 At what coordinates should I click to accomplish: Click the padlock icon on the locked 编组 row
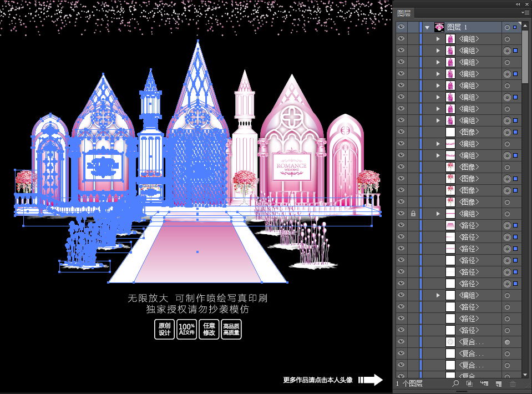(413, 214)
